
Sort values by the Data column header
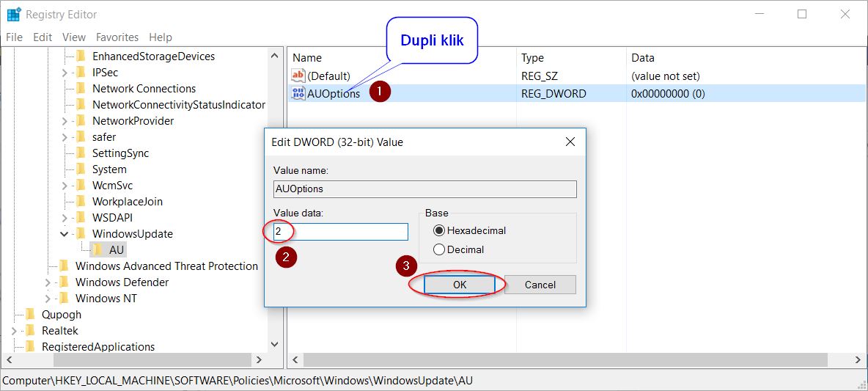click(x=747, y=58)
